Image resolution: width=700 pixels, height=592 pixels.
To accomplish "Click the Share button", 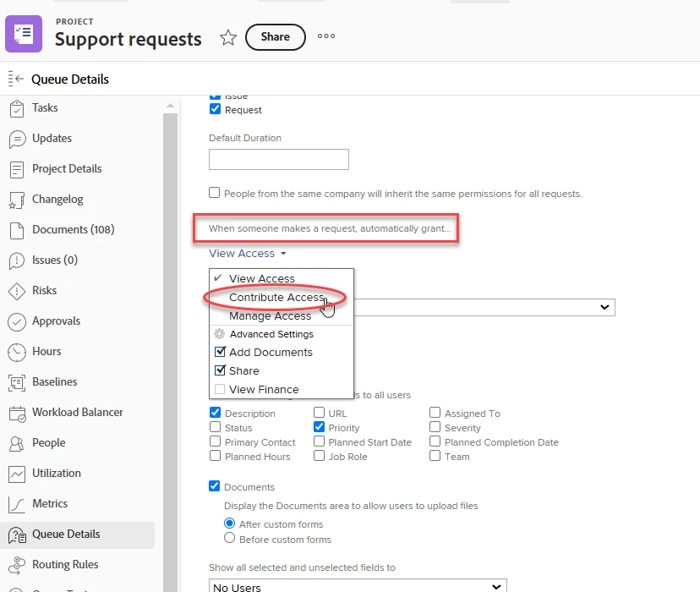I will click(276, 37).
